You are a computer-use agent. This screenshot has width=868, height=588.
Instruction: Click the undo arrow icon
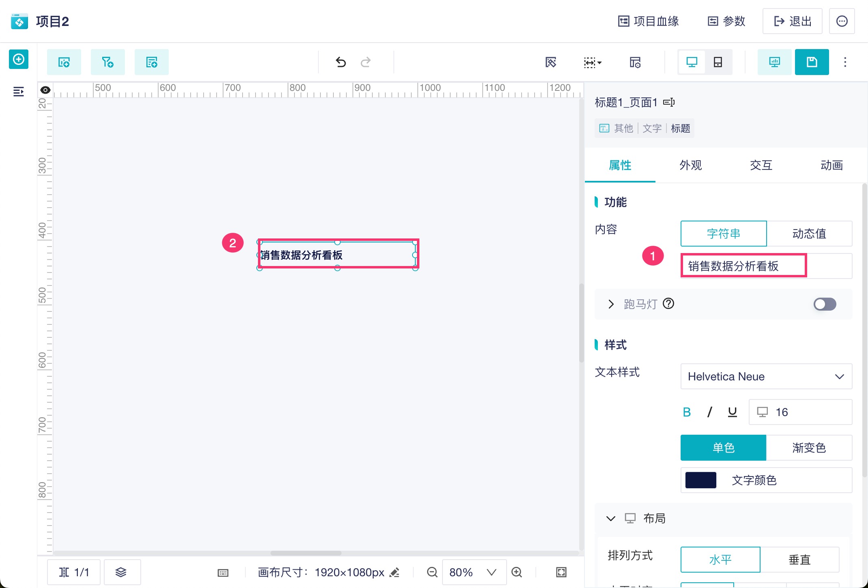(341, 62)
